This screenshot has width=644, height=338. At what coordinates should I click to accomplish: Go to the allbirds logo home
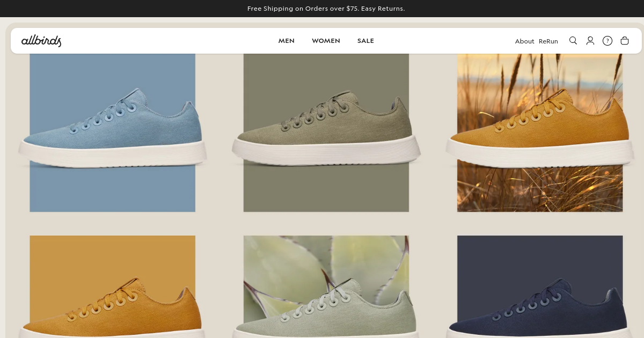pyautogui.click(x=41, y=41)
